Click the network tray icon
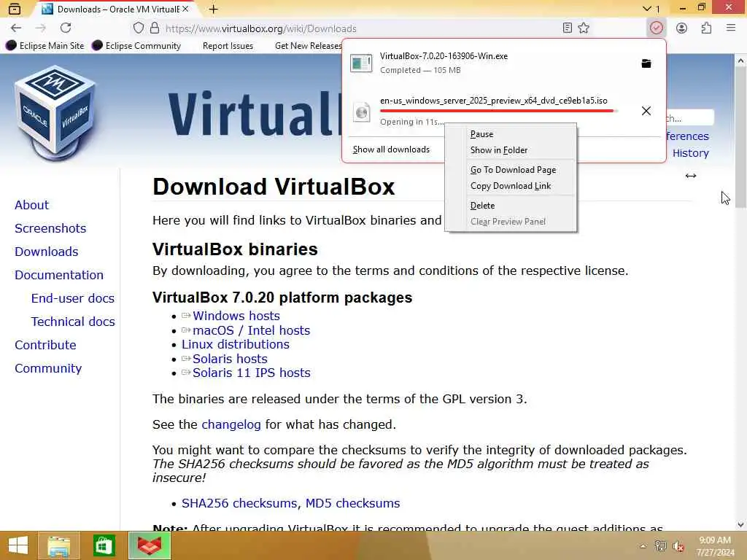This screenshot has height=560, width=747. [660, 546]
